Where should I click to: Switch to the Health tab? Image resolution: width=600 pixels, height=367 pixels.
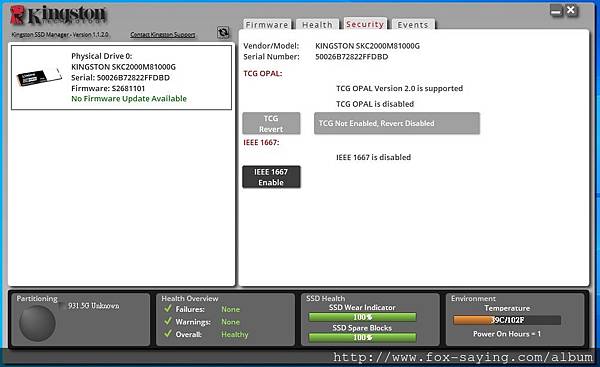[317, 24]
